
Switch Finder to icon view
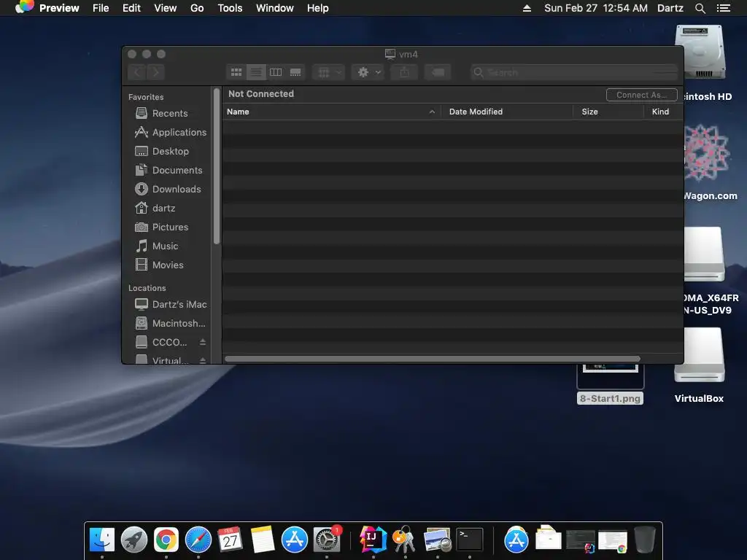236,72
